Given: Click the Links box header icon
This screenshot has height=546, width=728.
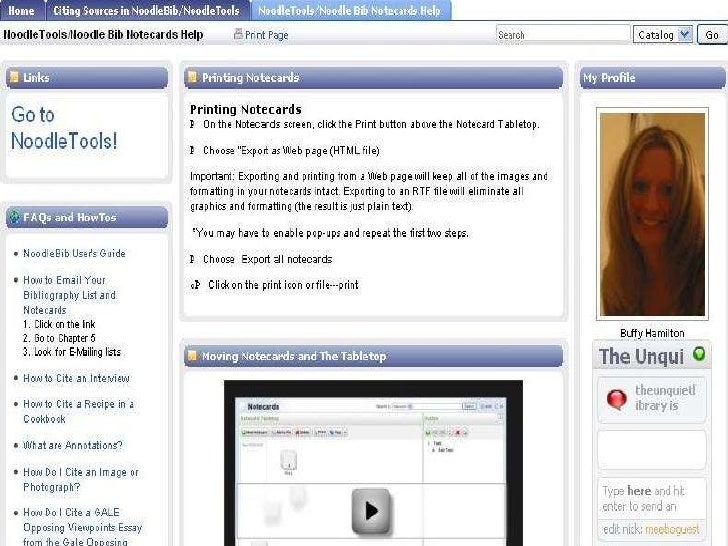Looking at the screenshot, I should click(x=14, y=77).
